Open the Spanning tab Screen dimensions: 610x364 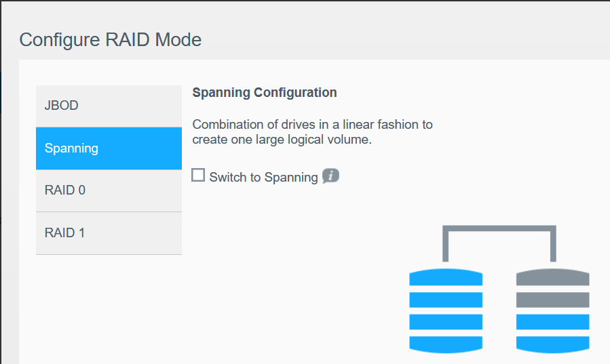pos(109,148)
